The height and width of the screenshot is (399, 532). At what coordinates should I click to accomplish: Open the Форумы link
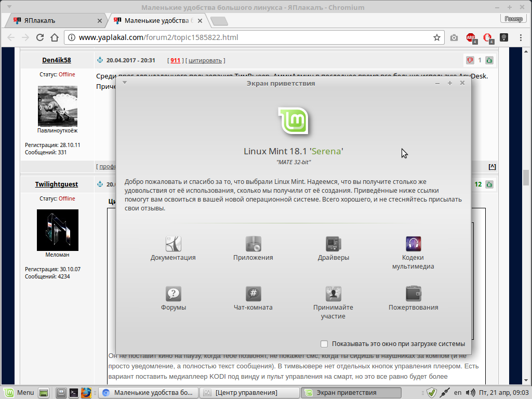[x=174, y=299]
